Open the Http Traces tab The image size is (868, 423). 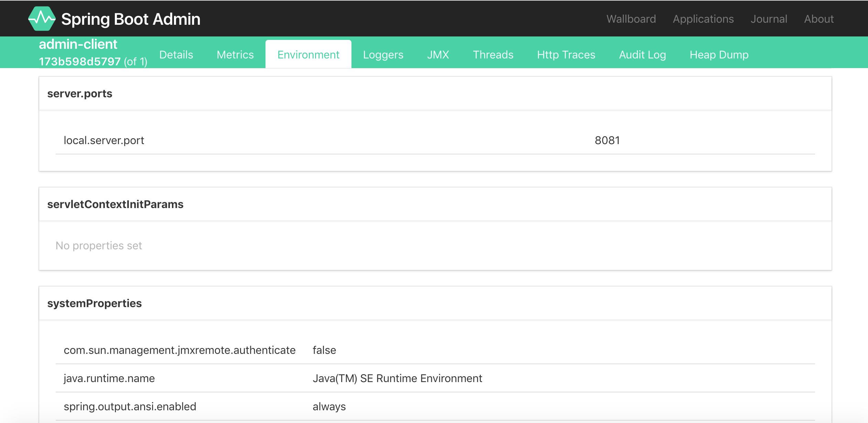(566, 55)
